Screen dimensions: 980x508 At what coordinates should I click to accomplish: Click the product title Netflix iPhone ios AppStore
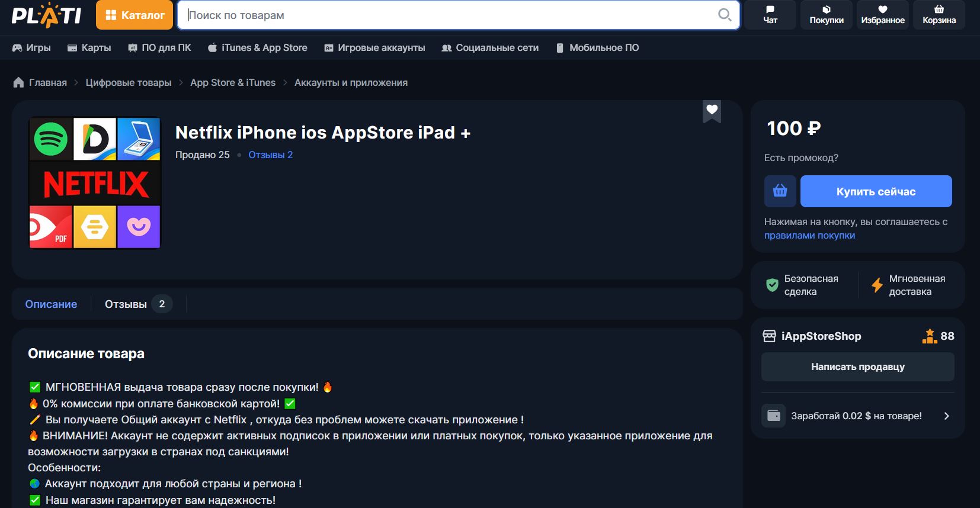323,133
